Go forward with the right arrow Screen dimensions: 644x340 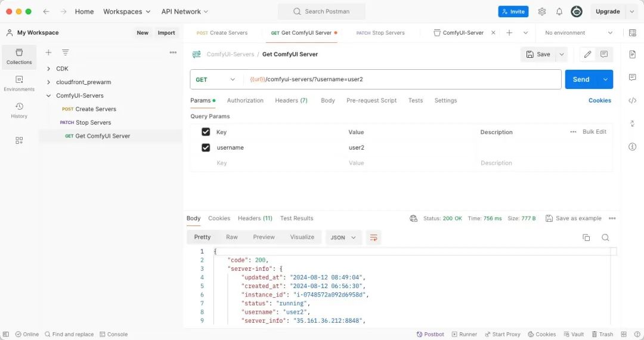[63, 11]
